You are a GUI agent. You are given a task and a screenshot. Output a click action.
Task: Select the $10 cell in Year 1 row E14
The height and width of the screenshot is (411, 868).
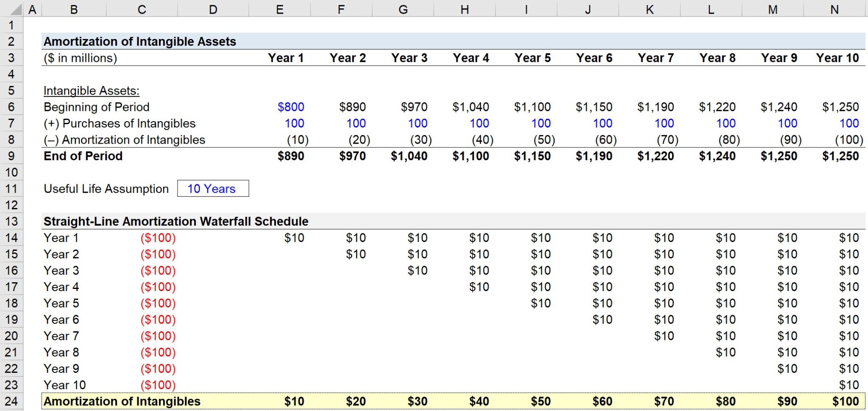295,238
